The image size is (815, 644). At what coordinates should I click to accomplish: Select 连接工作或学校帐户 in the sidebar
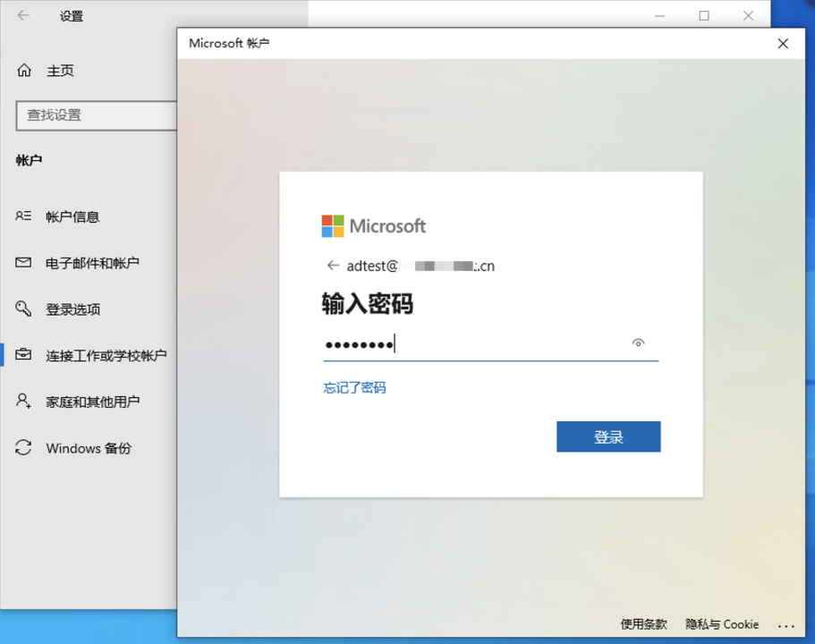click(106, 355)
